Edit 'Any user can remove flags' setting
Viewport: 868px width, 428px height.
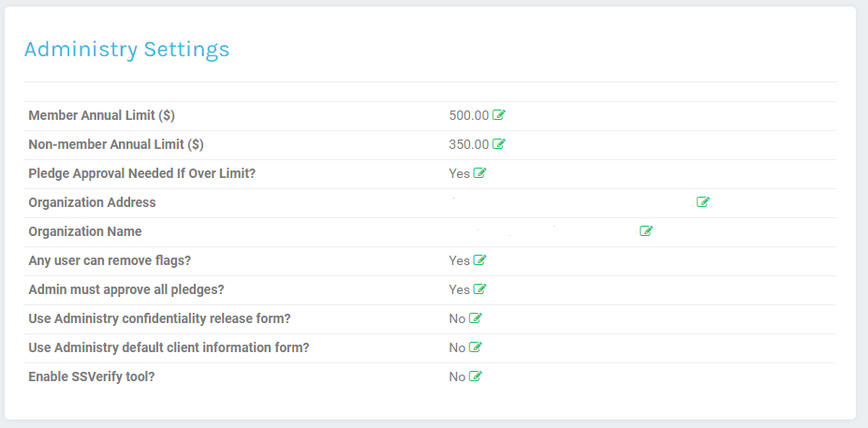[480, 260]
